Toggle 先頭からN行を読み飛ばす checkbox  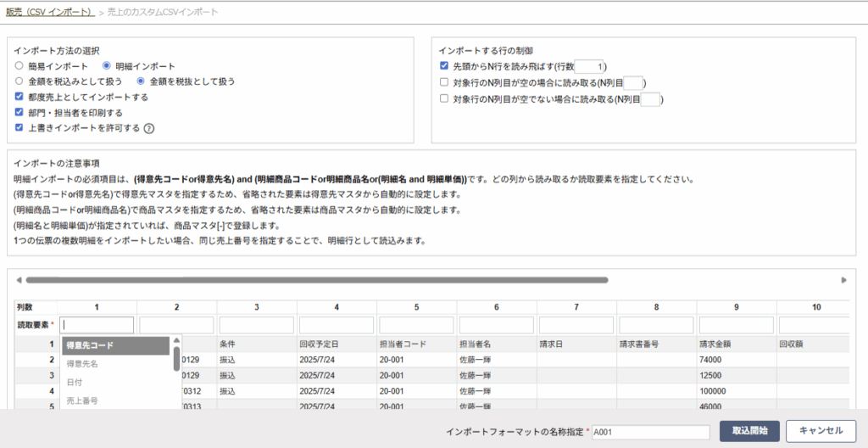click(x=444, y=66)
